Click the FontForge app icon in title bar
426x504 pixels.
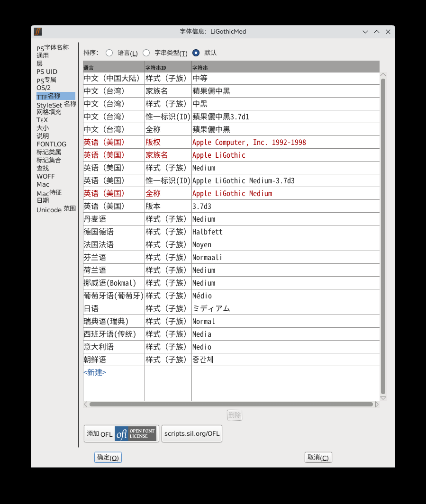[38, 31]
